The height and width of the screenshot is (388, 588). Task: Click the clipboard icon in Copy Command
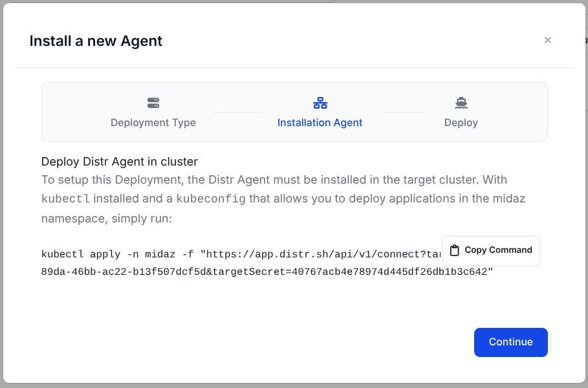click(455, 250)
